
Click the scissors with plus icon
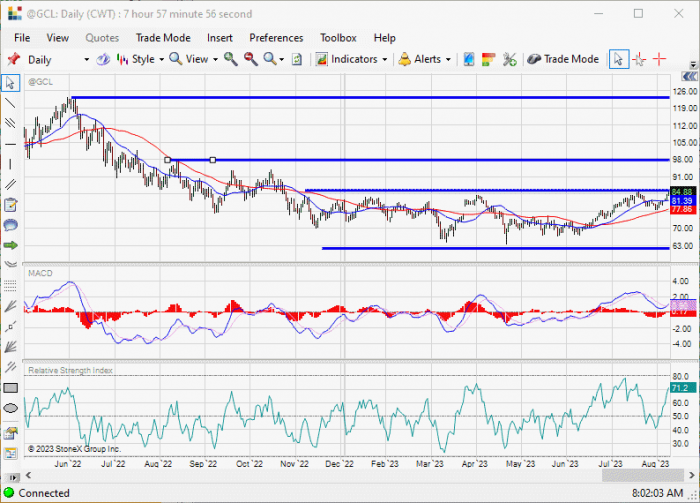coord(509,59)
